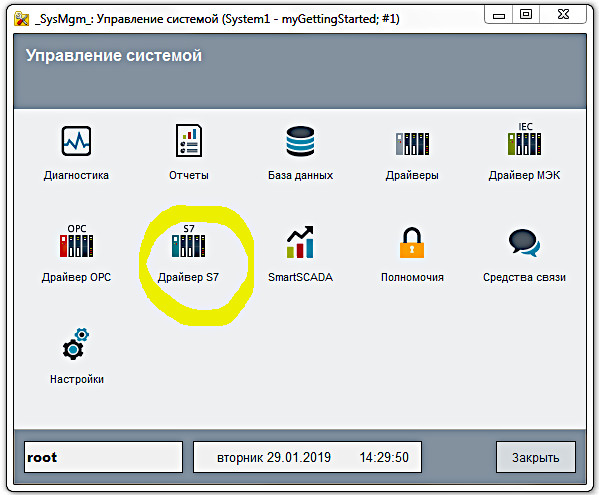
Task: Open the Драйвер МЭК IEC icon
Action: pyautogui.click(x=525, y=139)
